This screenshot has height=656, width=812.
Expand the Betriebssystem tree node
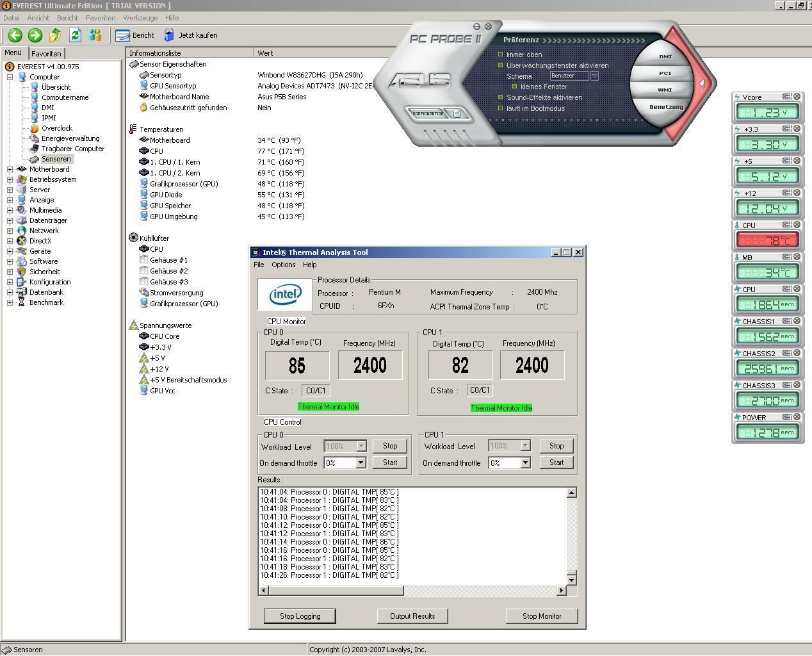point(10,179)
